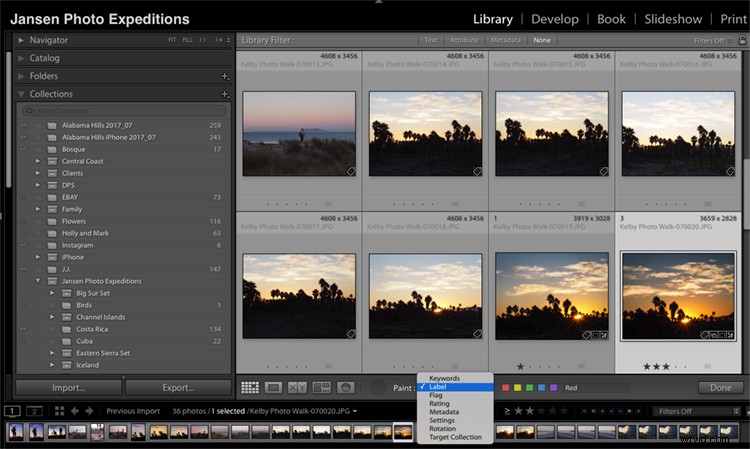Select the Painter spray can tool
The image size is (750, 449).
click(x=377, y=387)
